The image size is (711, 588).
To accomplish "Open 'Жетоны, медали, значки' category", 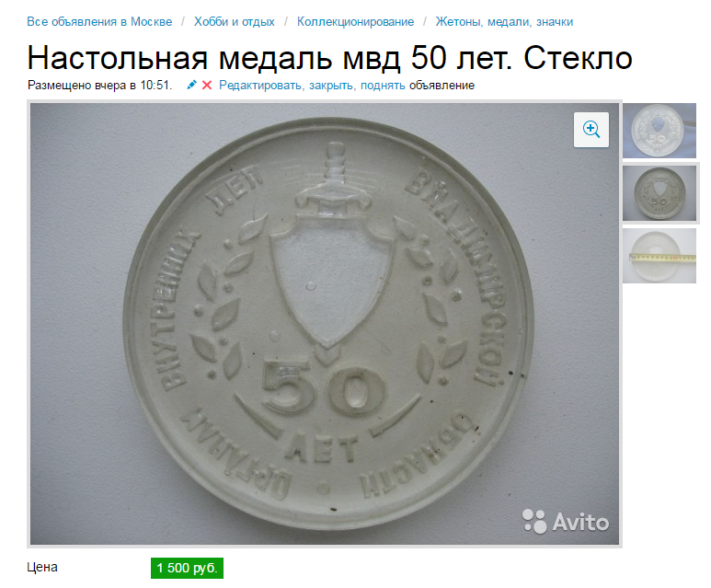I will [504, 22].
